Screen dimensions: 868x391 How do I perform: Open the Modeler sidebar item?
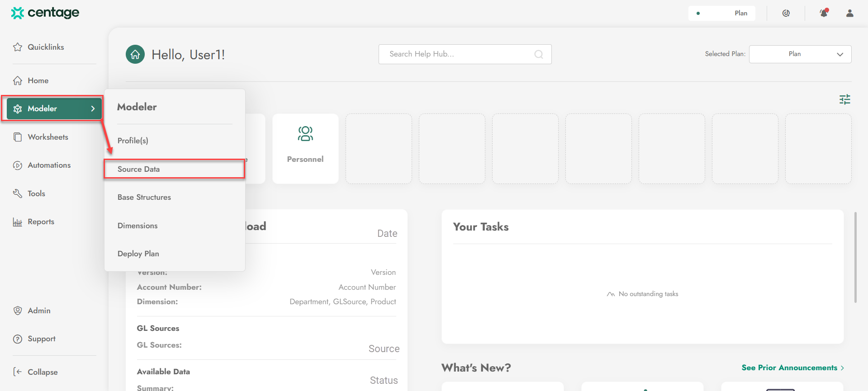[54, 108]
